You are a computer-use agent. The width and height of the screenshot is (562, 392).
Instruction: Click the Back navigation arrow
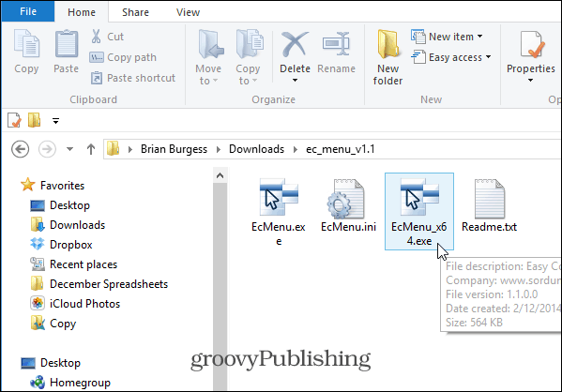click(x=20, y=149)
